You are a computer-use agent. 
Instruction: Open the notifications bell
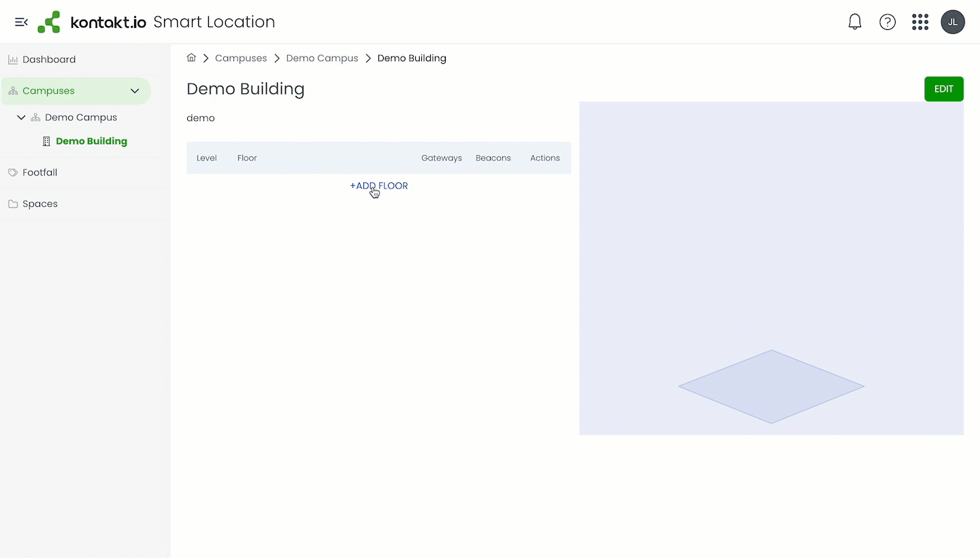point(855,22)
